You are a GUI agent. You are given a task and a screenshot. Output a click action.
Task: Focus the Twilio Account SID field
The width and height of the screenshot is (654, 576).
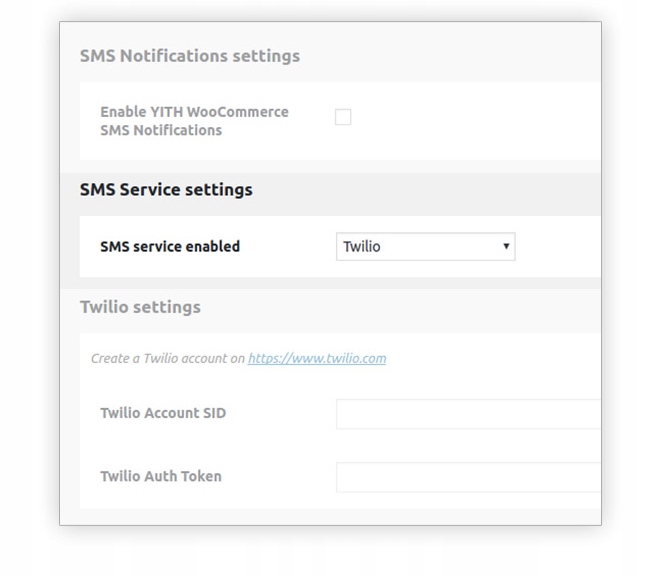point(468,414)
